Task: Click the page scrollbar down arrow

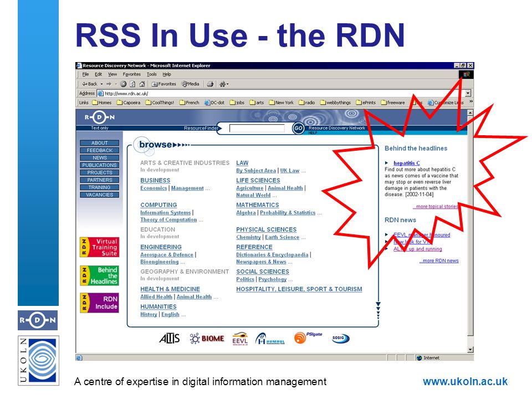Action: [x=470, y=350]
